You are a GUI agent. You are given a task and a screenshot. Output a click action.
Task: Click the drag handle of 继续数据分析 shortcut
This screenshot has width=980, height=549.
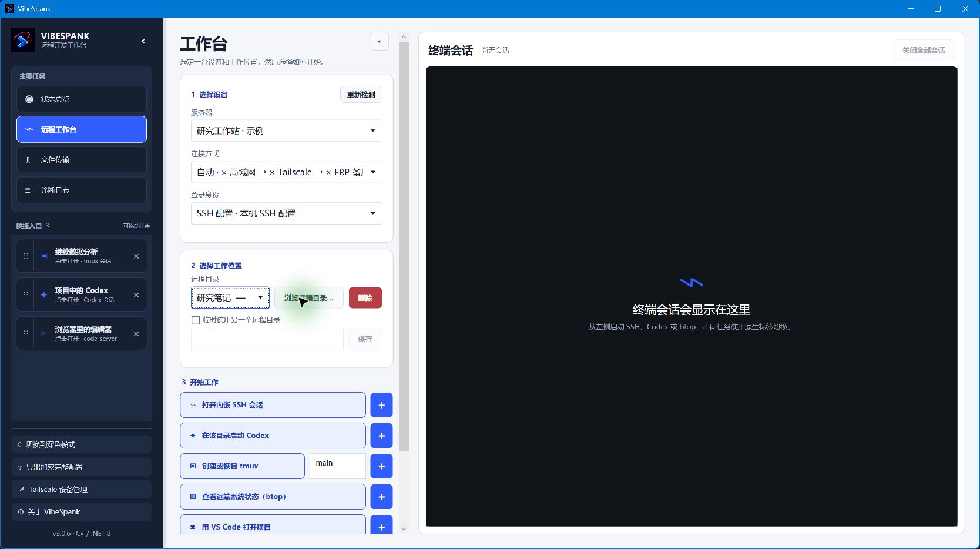[x=26, y=256]
